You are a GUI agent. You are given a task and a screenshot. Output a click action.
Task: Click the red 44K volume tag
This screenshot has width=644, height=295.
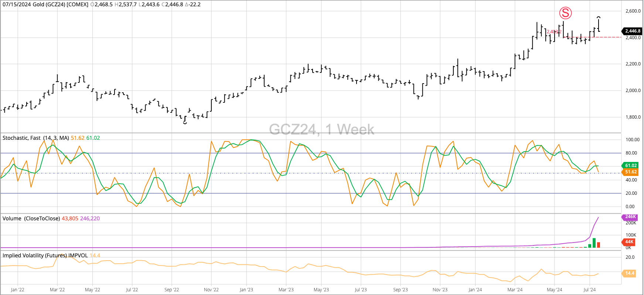coord(630,242)
